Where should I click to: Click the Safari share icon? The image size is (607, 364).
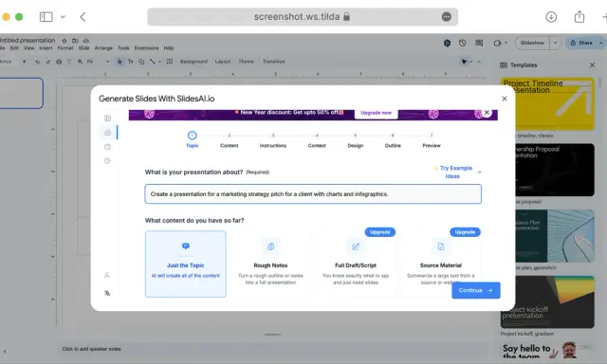[579, 17]
